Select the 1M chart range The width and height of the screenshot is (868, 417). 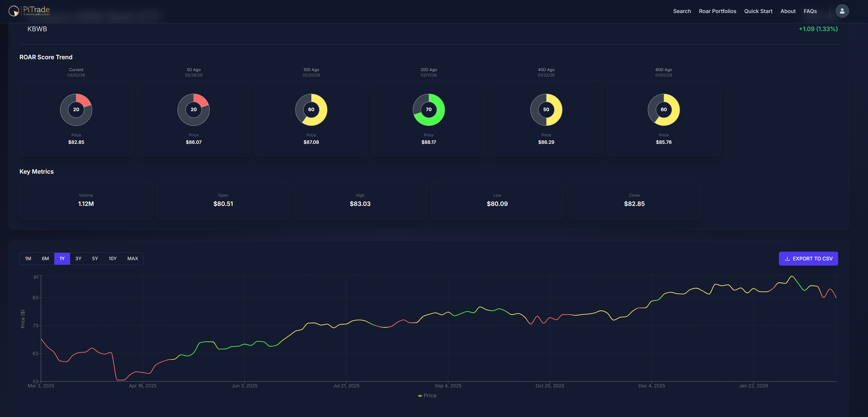[x=28, y=258]
